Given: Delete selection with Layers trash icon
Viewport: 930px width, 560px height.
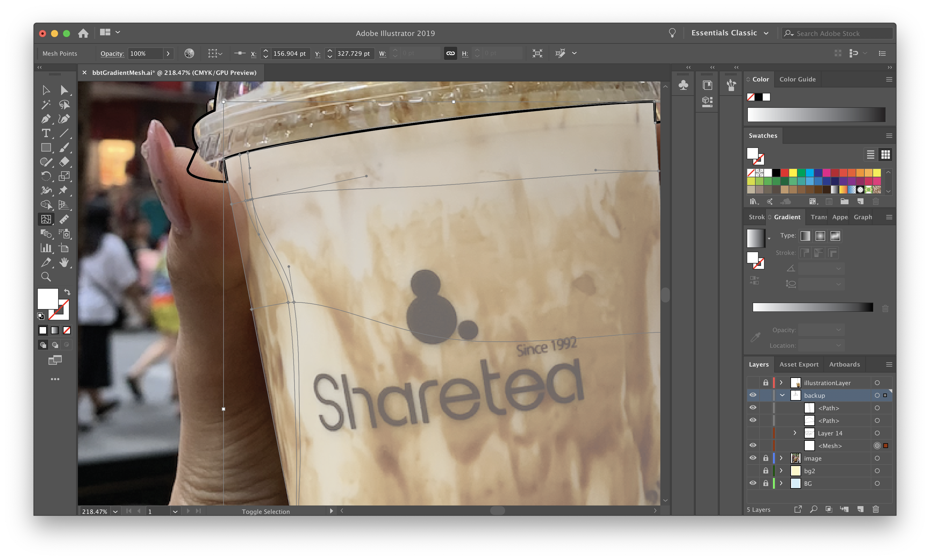Looking at the screenshot, I should coord(876,509).
